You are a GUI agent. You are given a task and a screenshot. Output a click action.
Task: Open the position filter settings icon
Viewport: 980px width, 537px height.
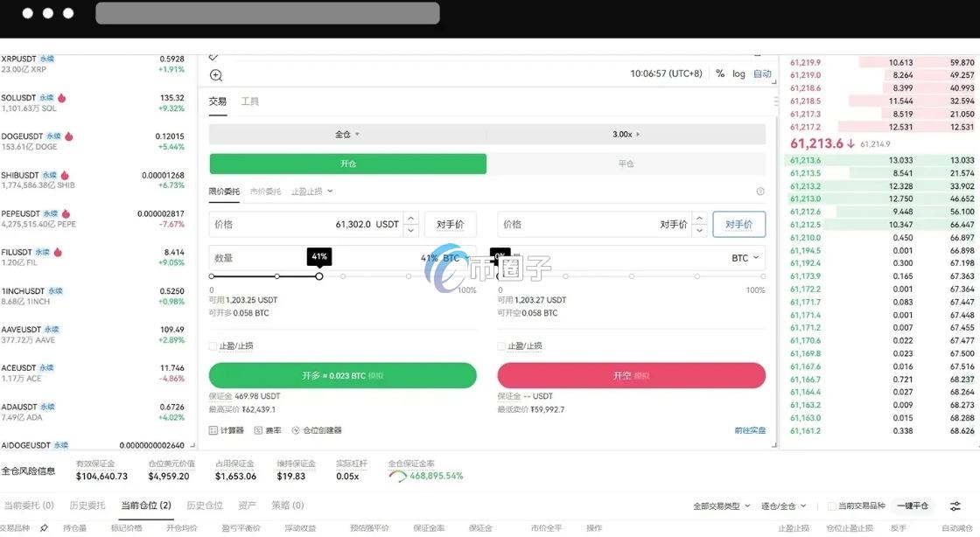tap(954, 506)
